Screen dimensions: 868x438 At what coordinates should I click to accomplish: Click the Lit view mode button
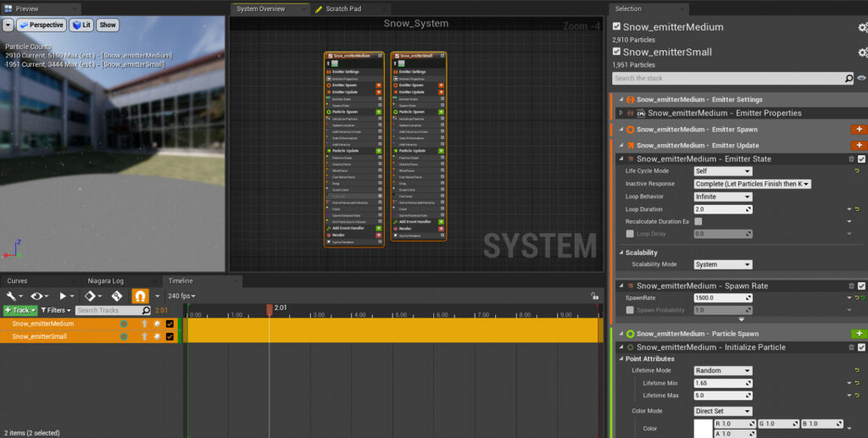[x=82, y=25]
